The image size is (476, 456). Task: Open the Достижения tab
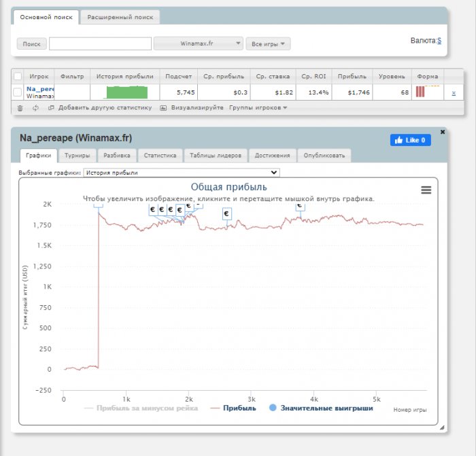click(x=272, y=156)
